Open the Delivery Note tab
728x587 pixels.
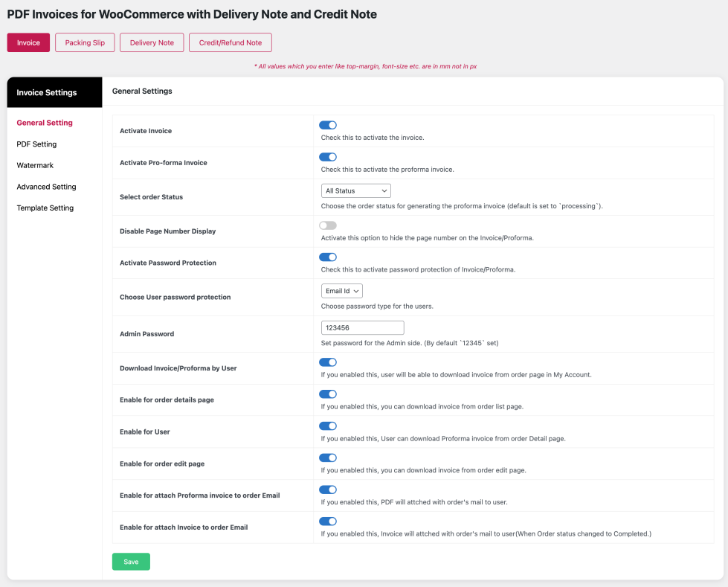tap(152, 43)
